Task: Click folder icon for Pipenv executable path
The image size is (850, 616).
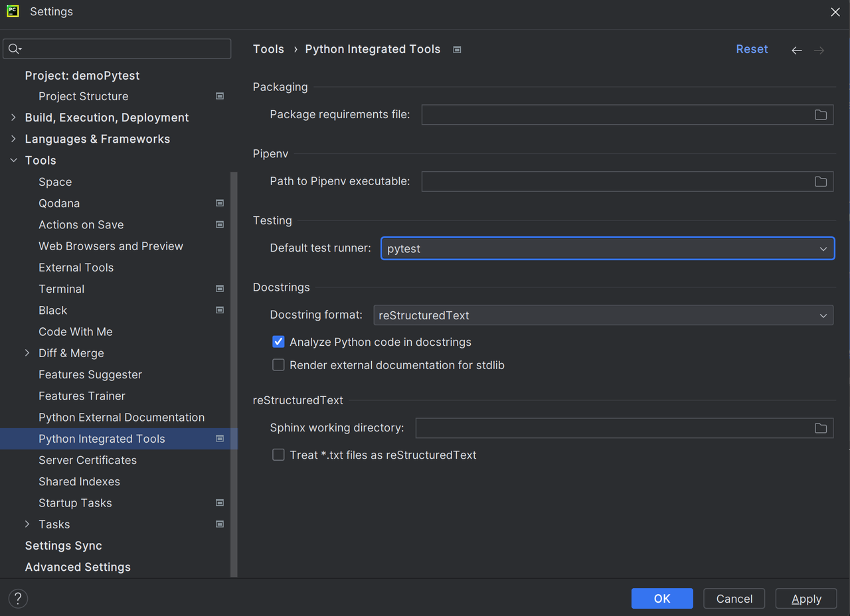Action: (x=821, y=181)
